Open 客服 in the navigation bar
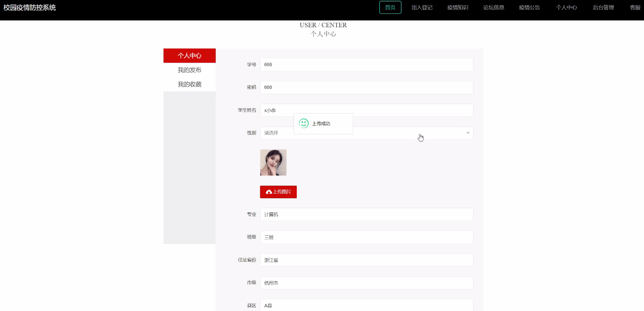The height and width of the screenshot is (311, 644). (635, 7)
